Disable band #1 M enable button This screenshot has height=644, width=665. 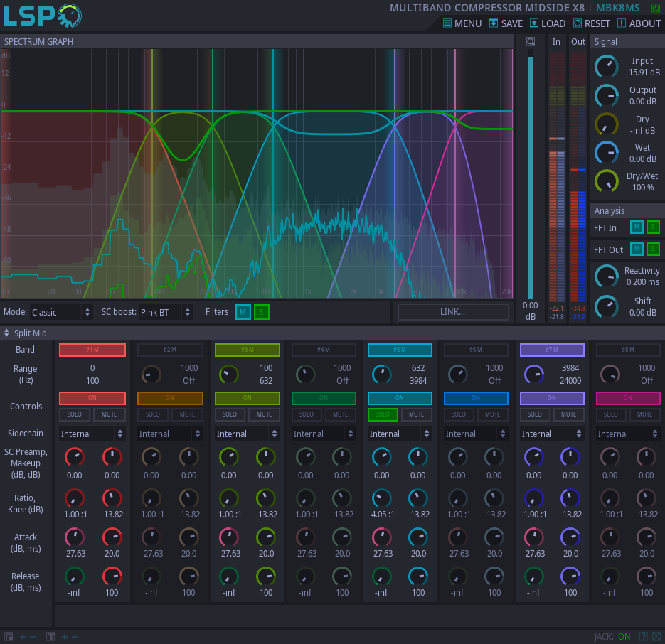(x=92, y=350)
